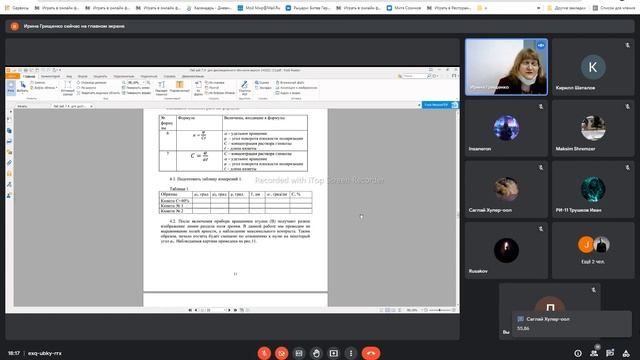Click the PDF Sign tool in Foxit

pyautogui.click(x=244, y=88)
